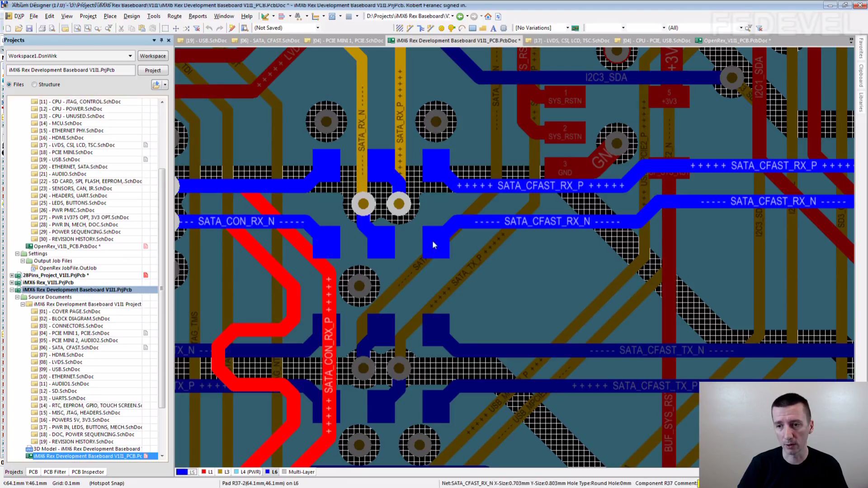Switch to the L1 layer tab
The width and height of the screenshot is (868, 488).
[x=207, y=472]
